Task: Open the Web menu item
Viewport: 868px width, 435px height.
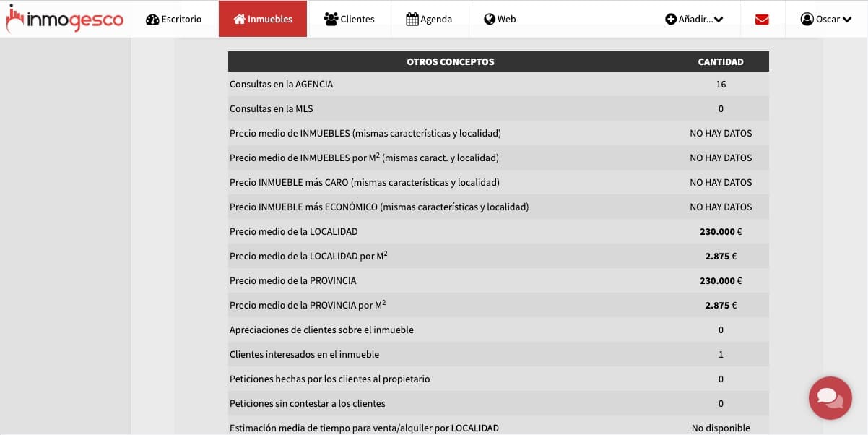Action: (x=500, y=19)
